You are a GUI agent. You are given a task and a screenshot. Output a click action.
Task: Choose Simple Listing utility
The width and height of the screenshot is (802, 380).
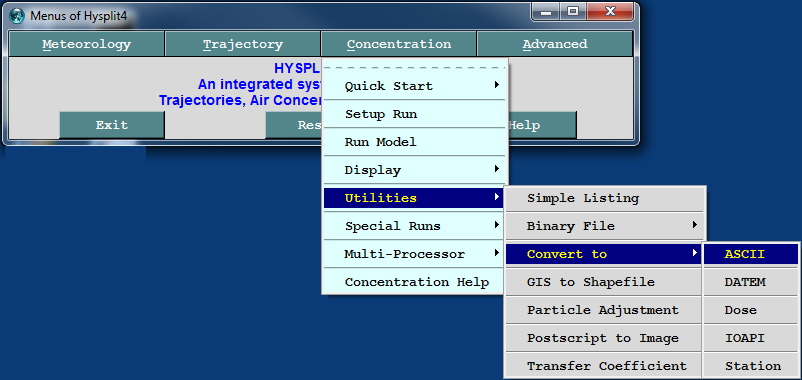[605, 198]
